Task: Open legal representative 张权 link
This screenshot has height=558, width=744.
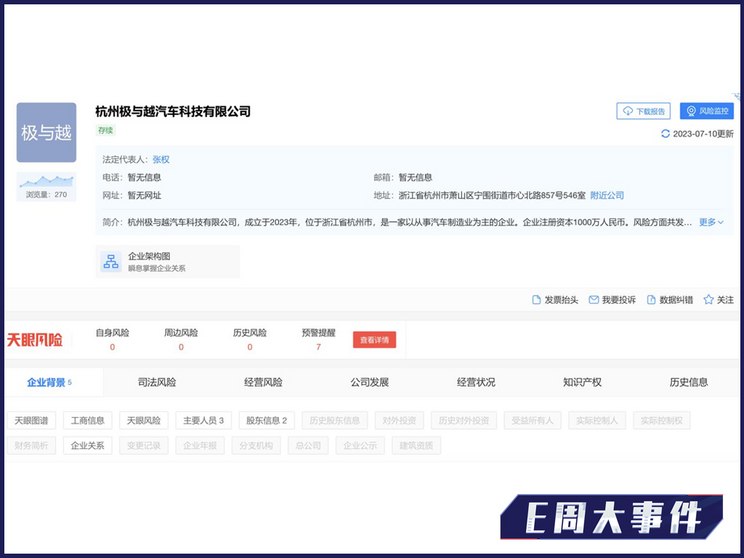Action: tap(160, 159)
